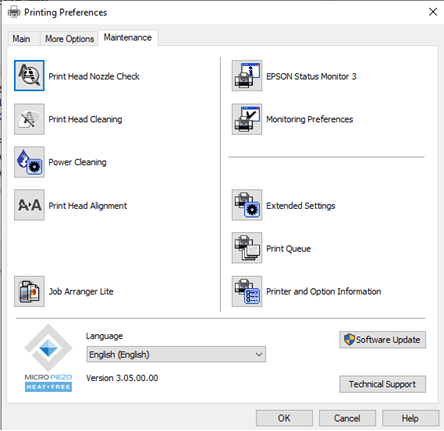This screenshot has width=444, height=431.
Task: Open Printer and Option Information icon
Action: [x=247, y=291]
